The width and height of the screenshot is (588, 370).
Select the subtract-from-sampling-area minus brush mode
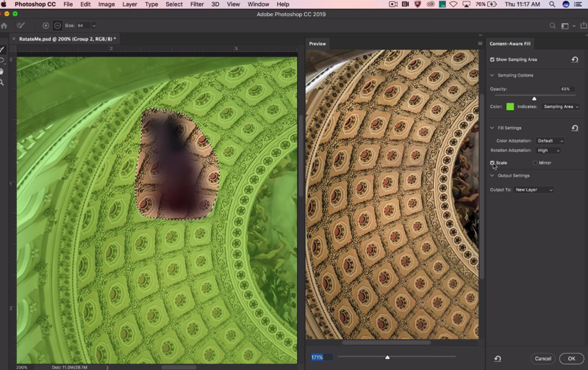pyautogui.click(x=57, y=26)
